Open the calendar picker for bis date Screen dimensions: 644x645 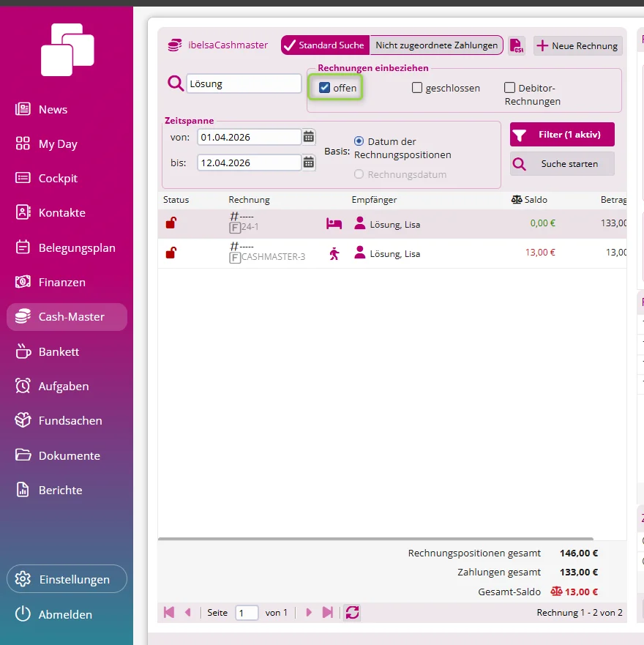pos(308,163)
